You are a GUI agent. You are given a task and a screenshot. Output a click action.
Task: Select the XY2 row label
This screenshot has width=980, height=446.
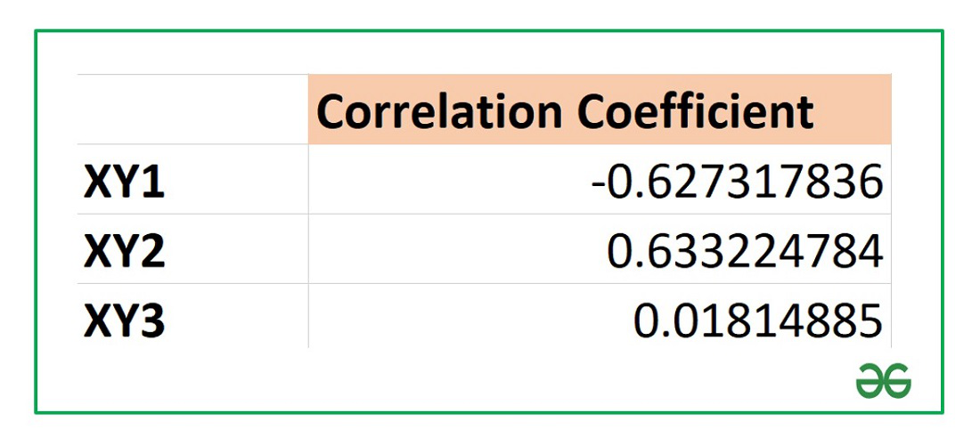pyautogui.click(x=125, y=252)
